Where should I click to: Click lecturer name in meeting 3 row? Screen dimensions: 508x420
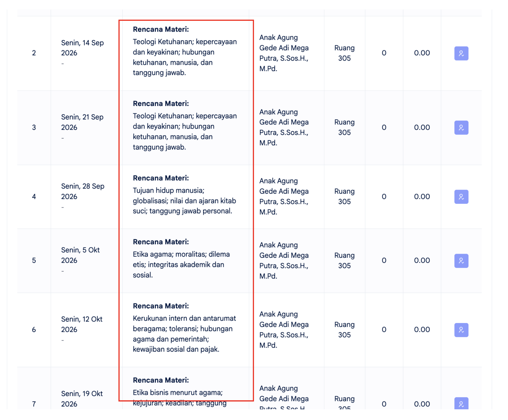point(284,127)
